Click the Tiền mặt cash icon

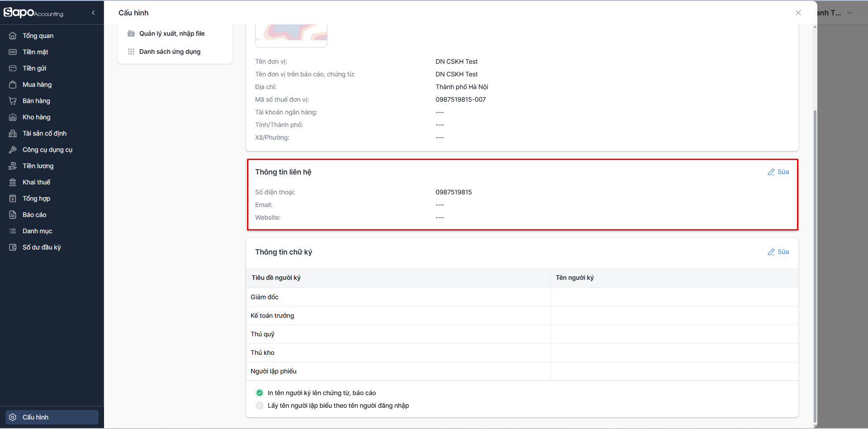click(x=13, y=52)
